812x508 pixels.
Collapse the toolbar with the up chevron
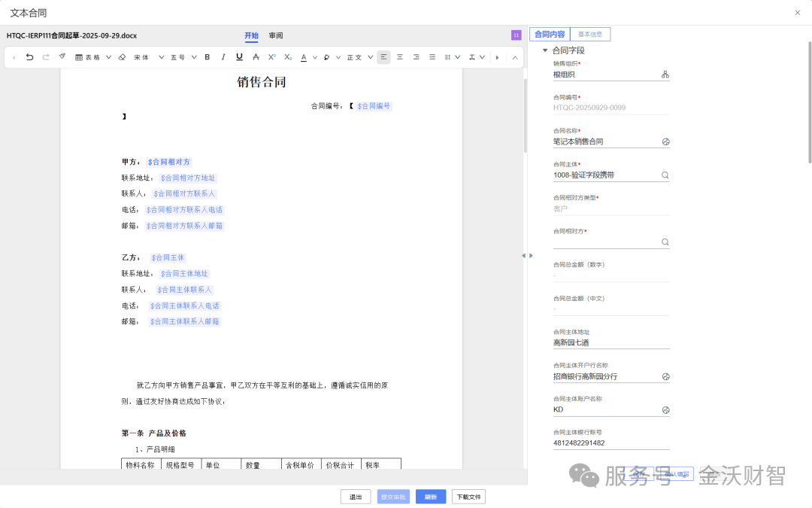tap(515, 57)
